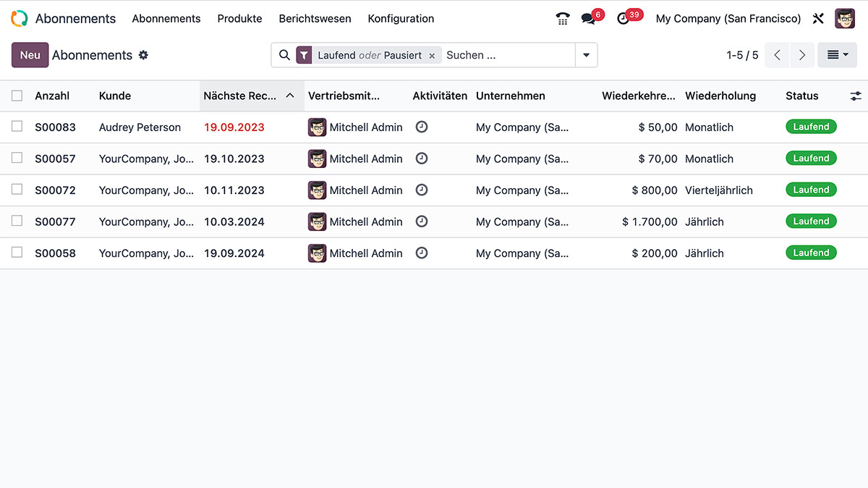868x488 pixels.
Task: Open the Produkte menu
Action: pos(239,18)
